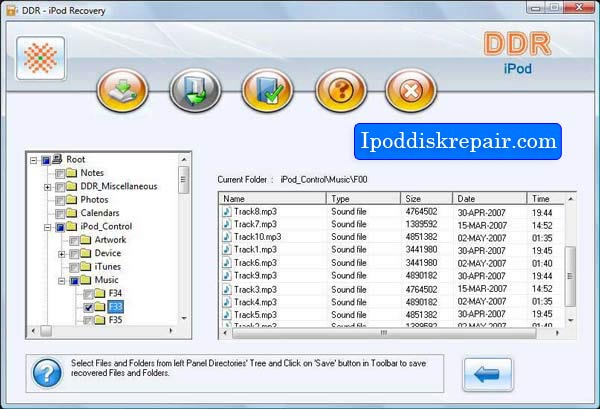Sort files by Date column header
Viewport: 600px width, 409px height.
(x=490, y=199)
